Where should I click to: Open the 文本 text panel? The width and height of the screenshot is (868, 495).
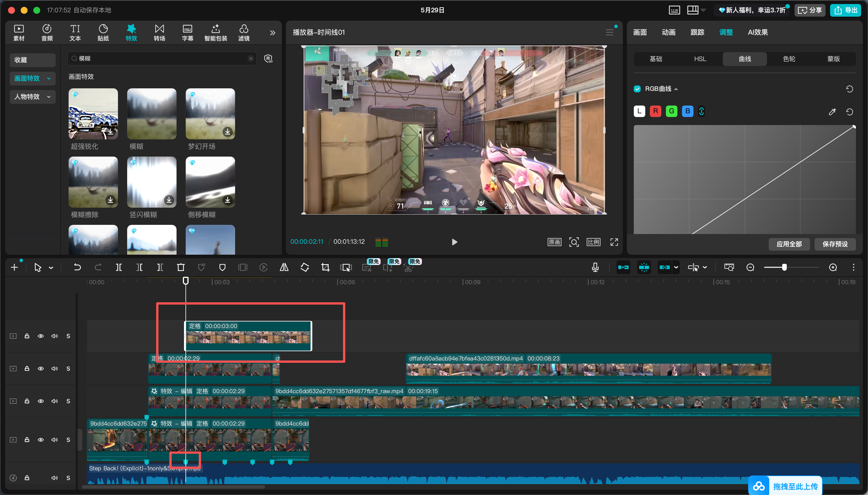(x=75, y=33)
